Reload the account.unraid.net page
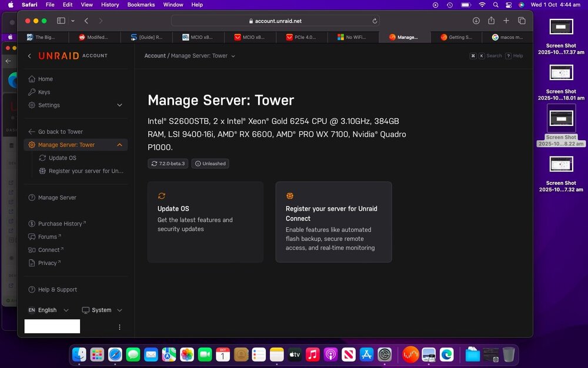Viewport: 588px width, 368px height. (x=374, y=21)
